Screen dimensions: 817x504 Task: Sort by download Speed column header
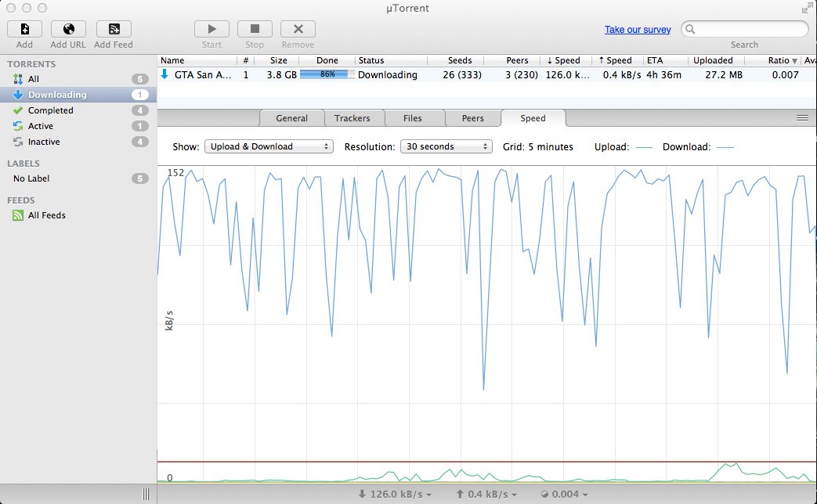pos(566,60)
